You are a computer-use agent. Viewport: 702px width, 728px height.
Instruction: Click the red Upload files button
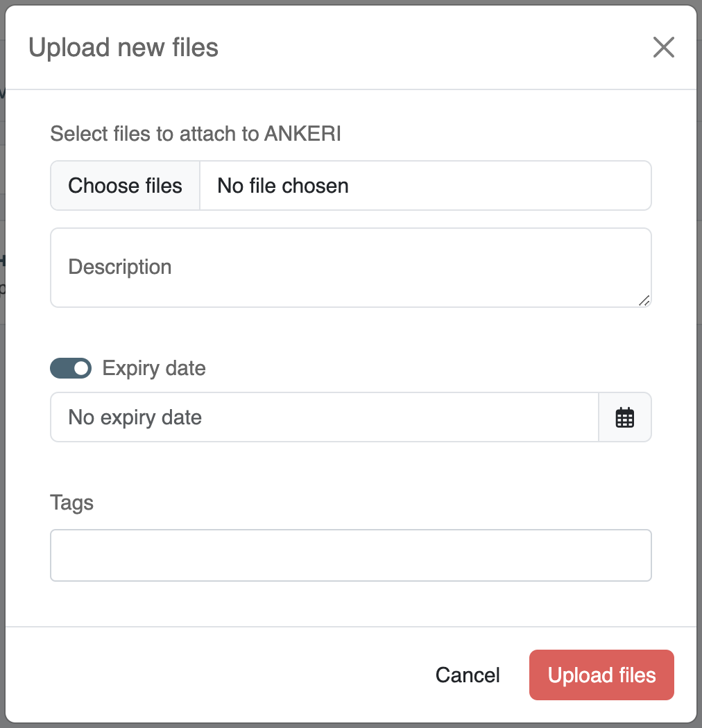coord(601,675)
